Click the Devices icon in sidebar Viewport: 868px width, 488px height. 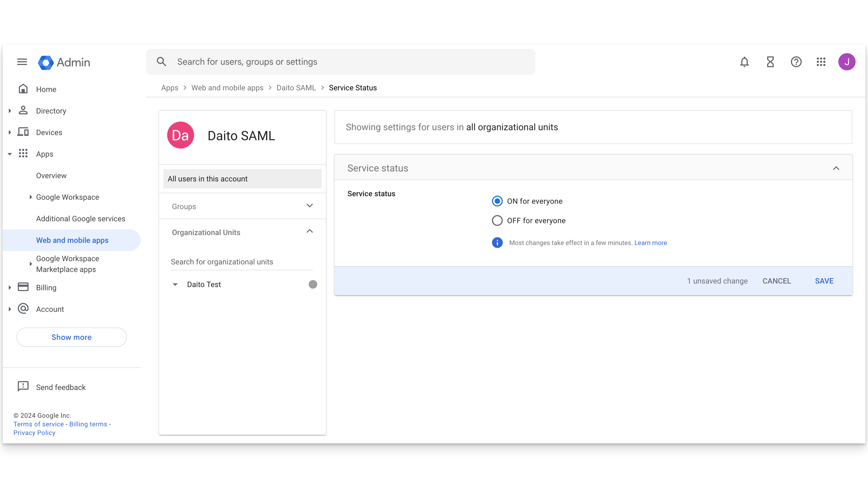tap(23, 132)
